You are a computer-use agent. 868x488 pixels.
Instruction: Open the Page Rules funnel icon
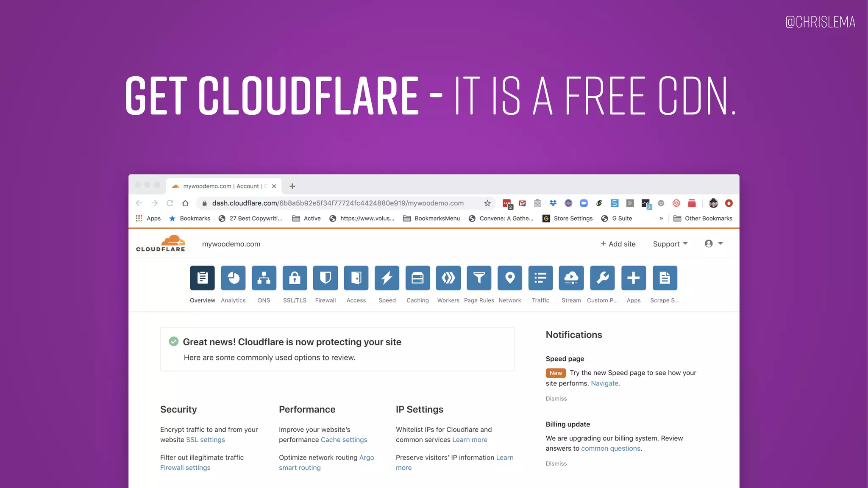click(479, 278)
